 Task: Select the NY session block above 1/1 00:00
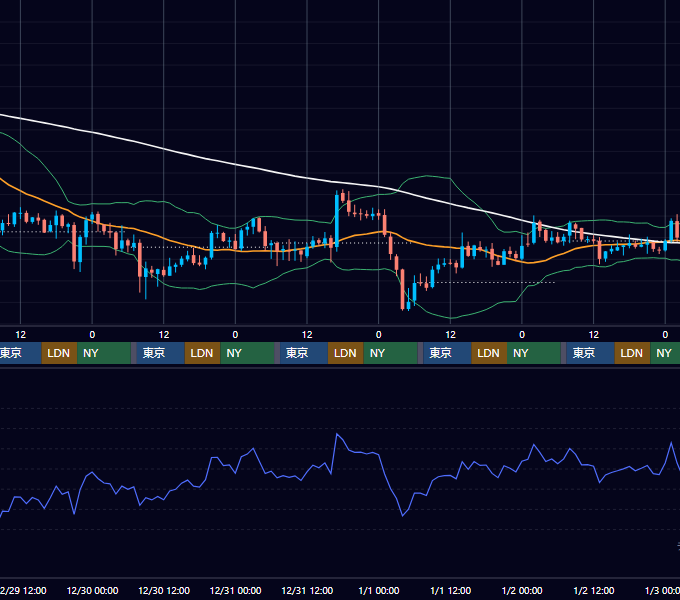(390, 353)
